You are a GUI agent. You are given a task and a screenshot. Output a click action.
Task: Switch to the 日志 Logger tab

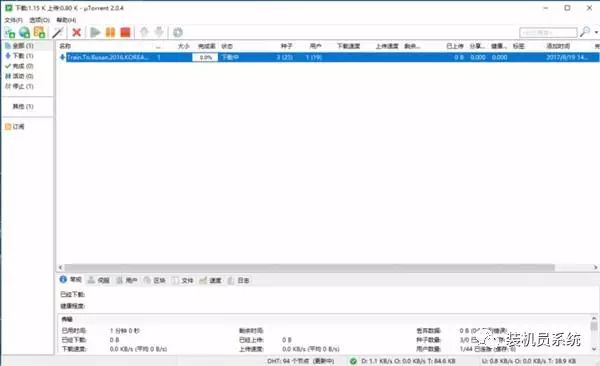(238, 280)
